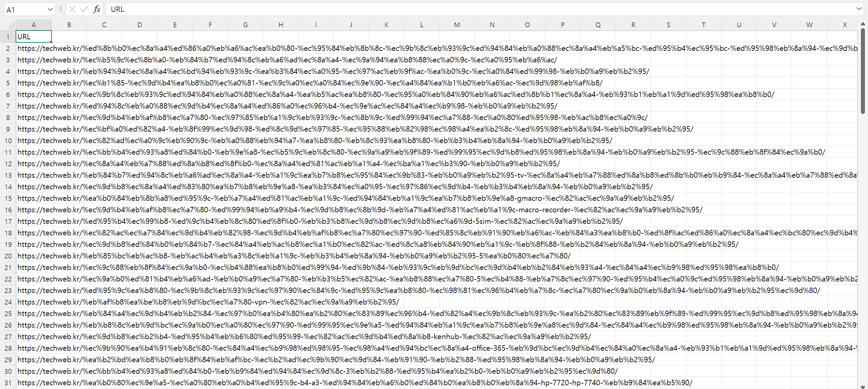Click the techweb.kr URL in row 20
Image resolution: width=868 pixels, height=389 pixels.
click(294, 256)
